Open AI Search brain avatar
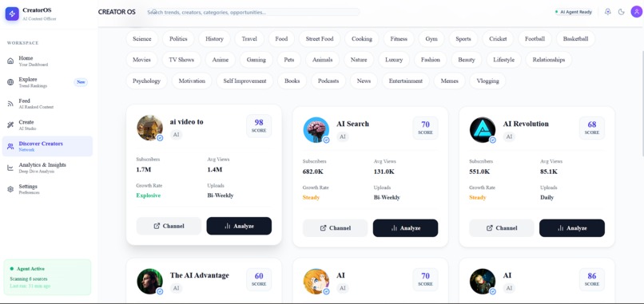This screenshot has width=644, height=304. point(316,129)
